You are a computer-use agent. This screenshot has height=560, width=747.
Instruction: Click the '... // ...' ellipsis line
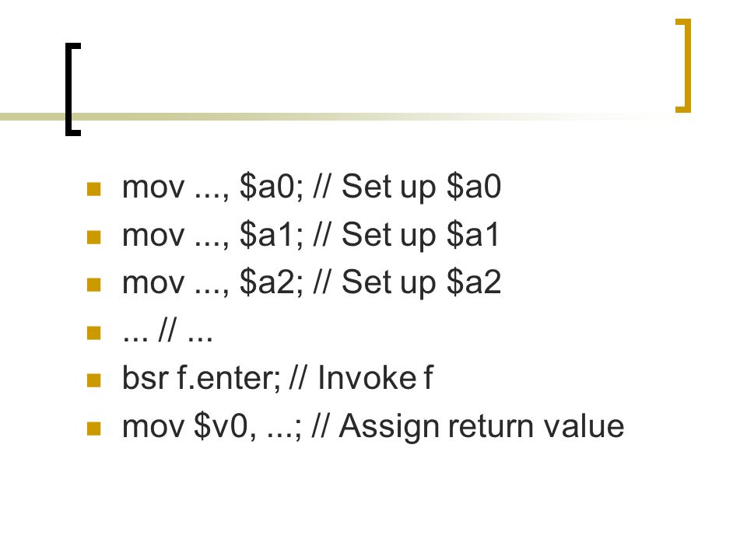tap(167, 331)
